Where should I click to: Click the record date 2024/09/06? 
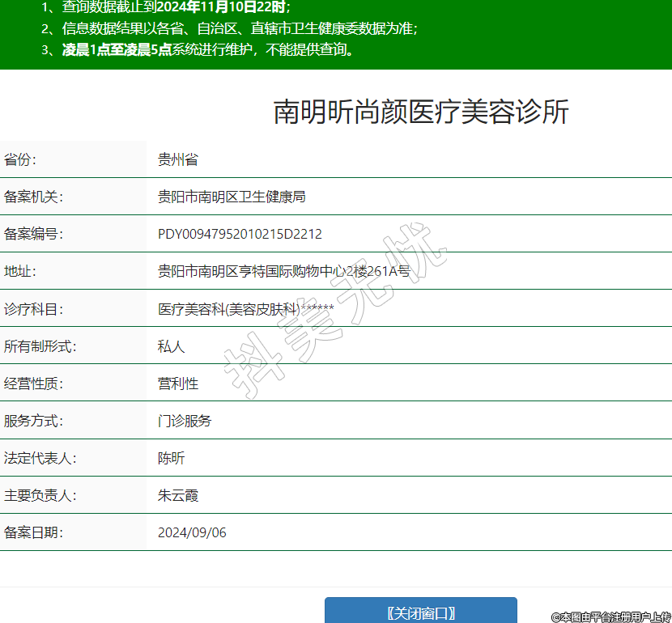point(192,532)
